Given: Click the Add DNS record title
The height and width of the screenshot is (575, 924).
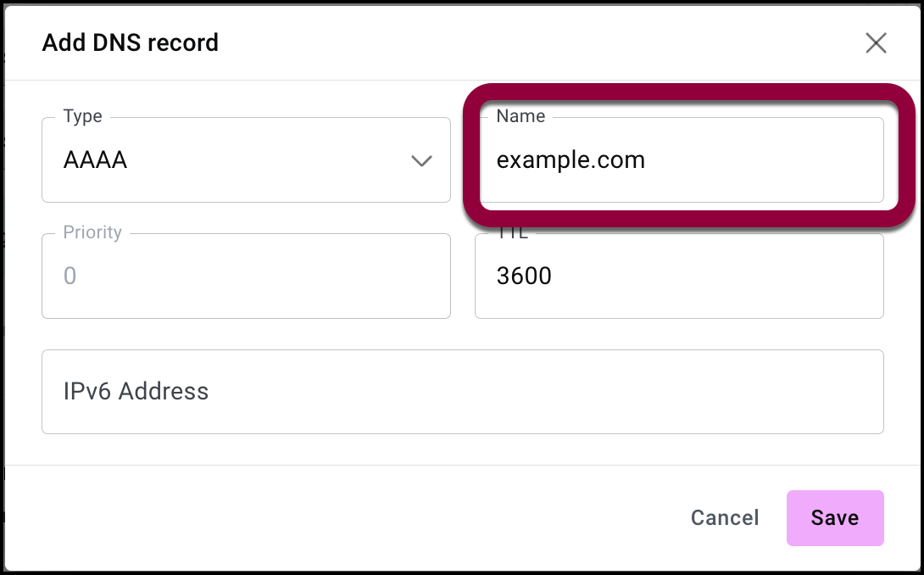Looking at the screenshot, I should click(131, 42).
